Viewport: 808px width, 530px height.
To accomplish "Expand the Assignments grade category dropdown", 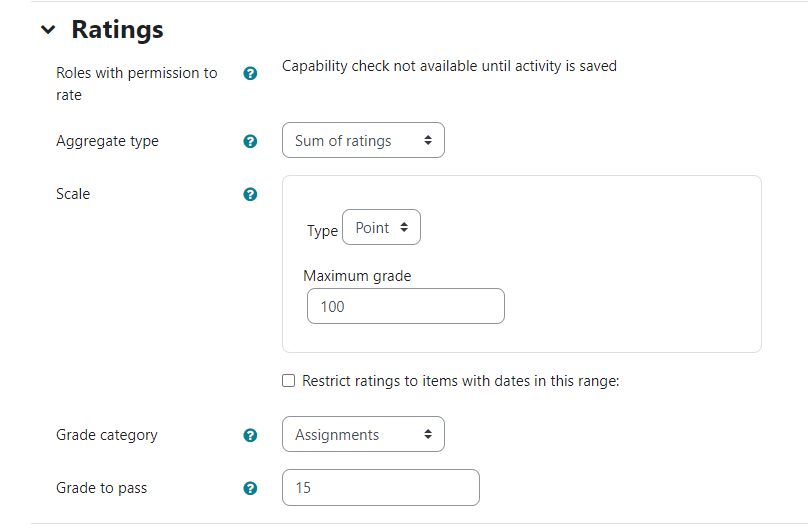I will point(363,435).
